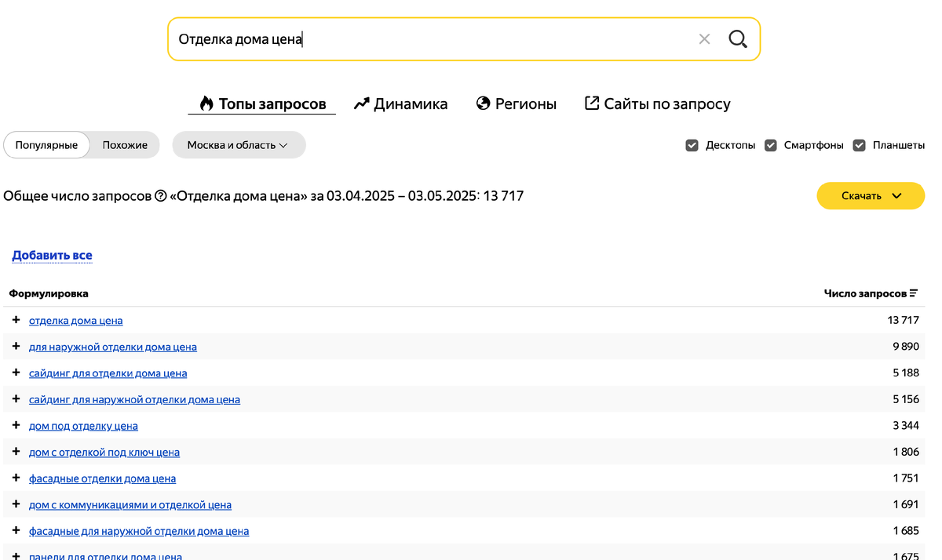Add 'дом с отделкой под ключ цена' plus

[x=16, y=451]
